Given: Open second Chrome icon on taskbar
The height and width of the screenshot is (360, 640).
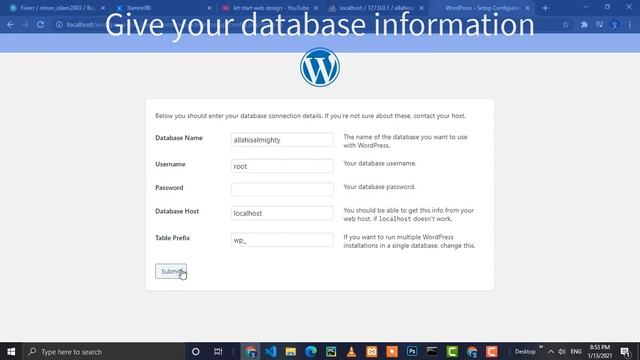Looking at the screenshot, I should tap(472, 351).
